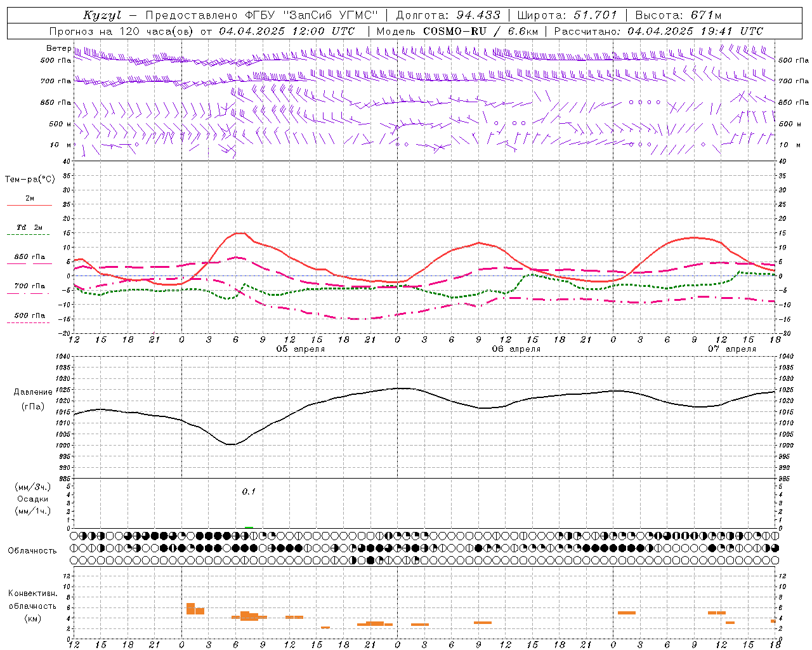
Task: Click the line sample under "Td 2м" legend
Action: [29, 235]
